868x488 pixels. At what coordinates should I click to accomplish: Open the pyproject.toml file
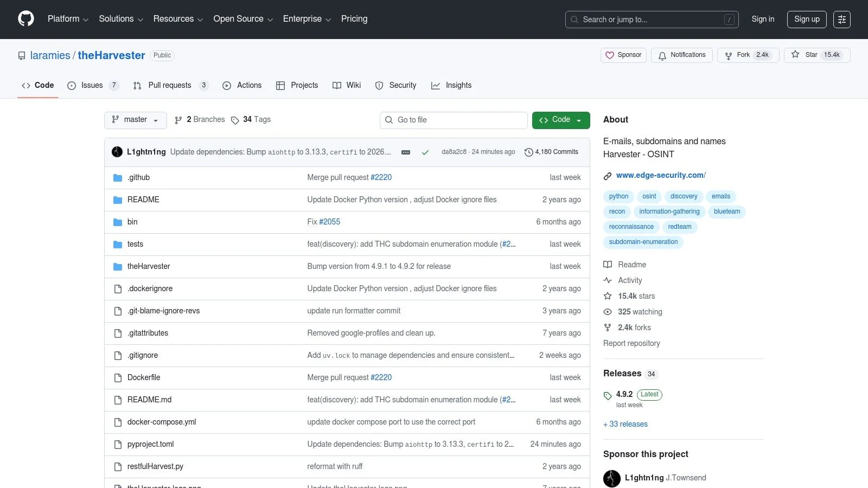(151, 445)
